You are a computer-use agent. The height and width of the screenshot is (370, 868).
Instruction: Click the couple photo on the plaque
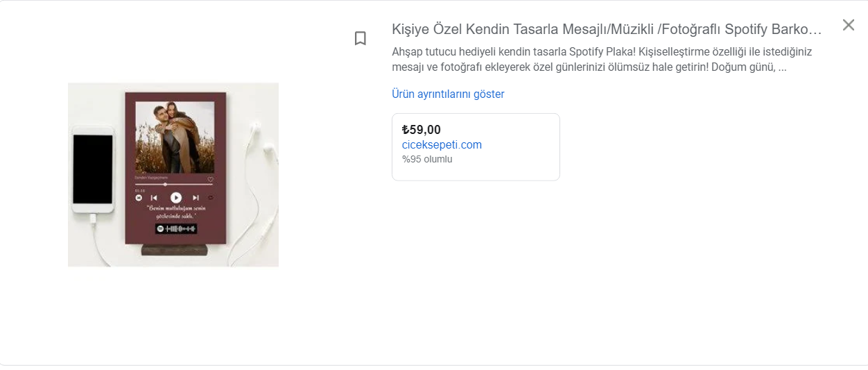tap(175, 137)
